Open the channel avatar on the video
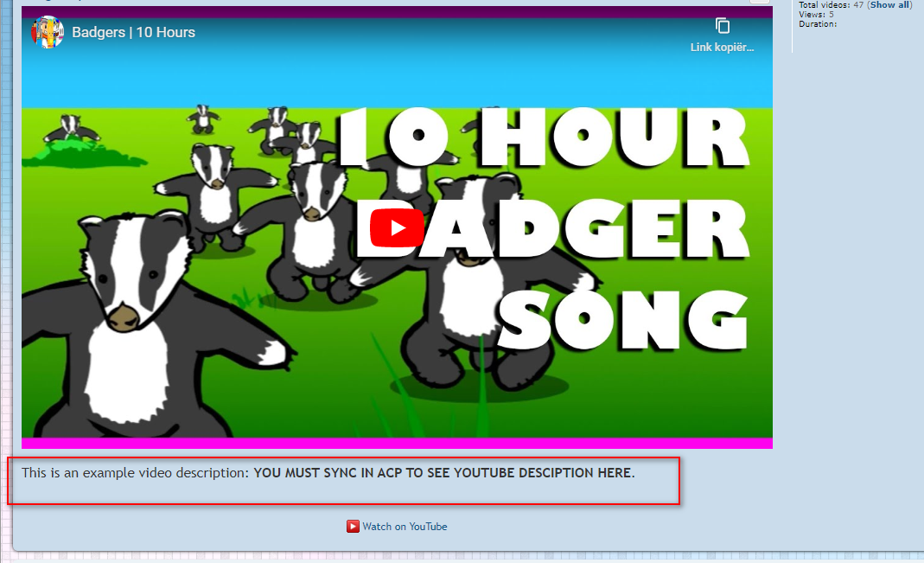The width and height of the screenshot is (924, 563). pos(48,32)
